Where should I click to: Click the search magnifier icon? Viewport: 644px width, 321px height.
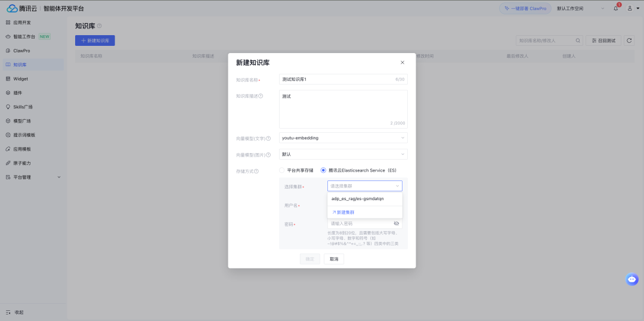click(578, 40)
